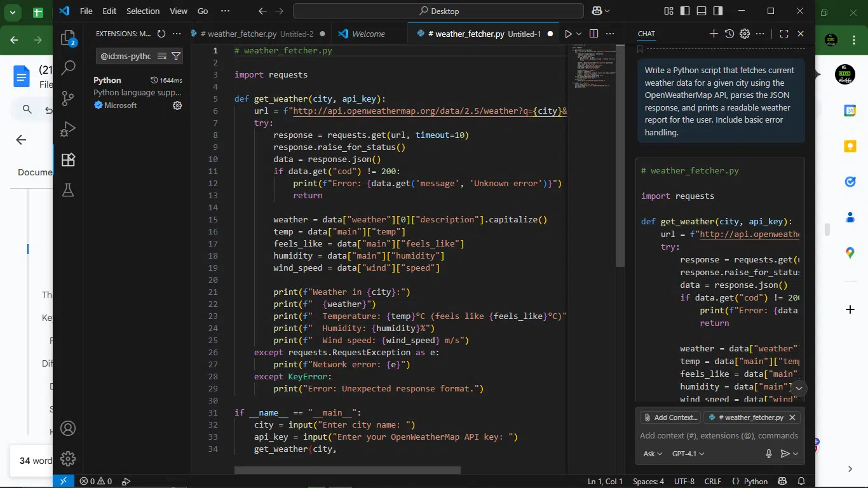Viewport: 868px width, 488px height.
Task: Open the Source Control view
Action: pyautogui.click(x=68, y=98)
